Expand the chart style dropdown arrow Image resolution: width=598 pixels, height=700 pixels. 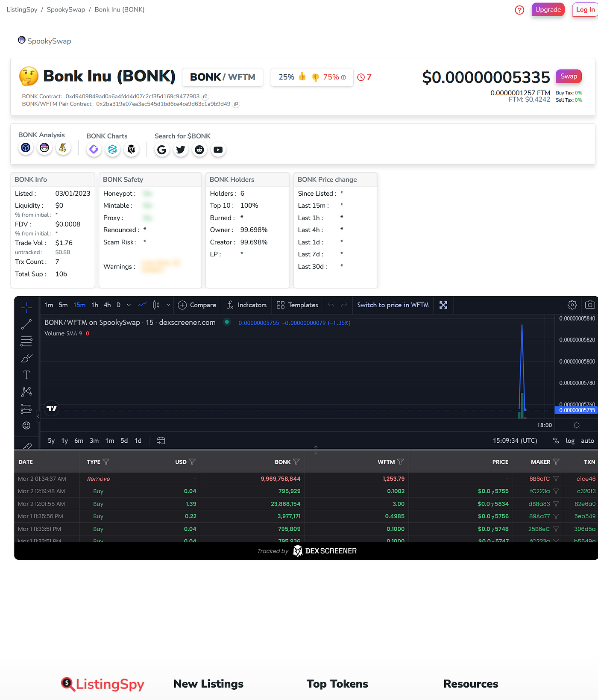point(168,305)
